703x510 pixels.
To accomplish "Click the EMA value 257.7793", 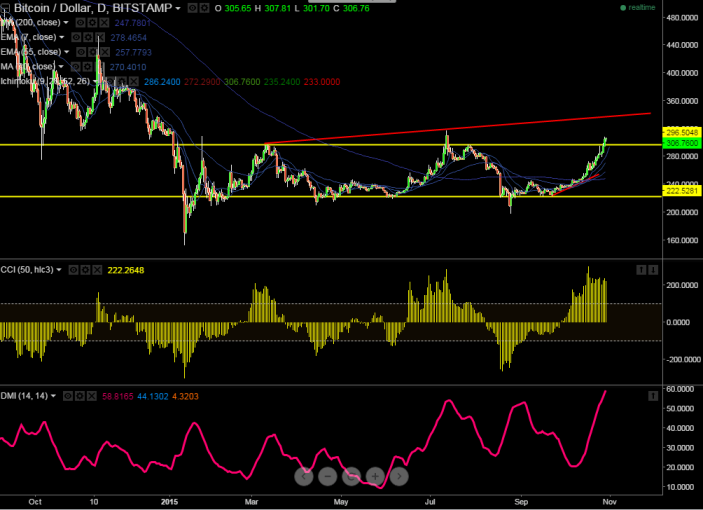I will pyautogui.click(x=134, y=52).
